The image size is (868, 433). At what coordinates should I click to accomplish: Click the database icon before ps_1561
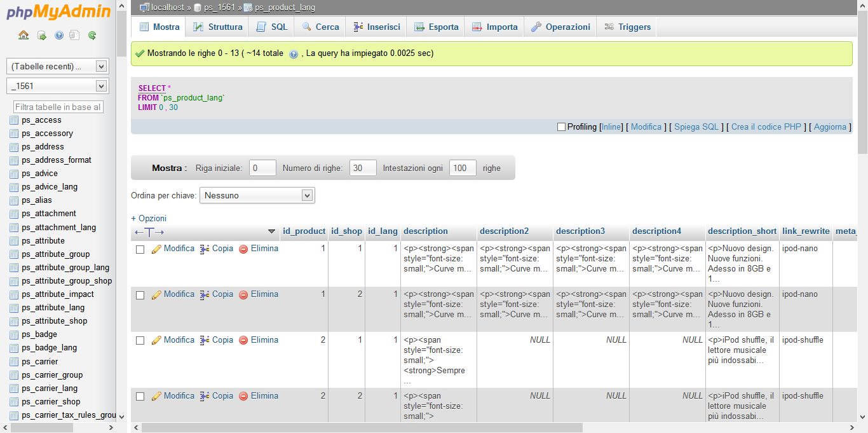coord(198,8)
